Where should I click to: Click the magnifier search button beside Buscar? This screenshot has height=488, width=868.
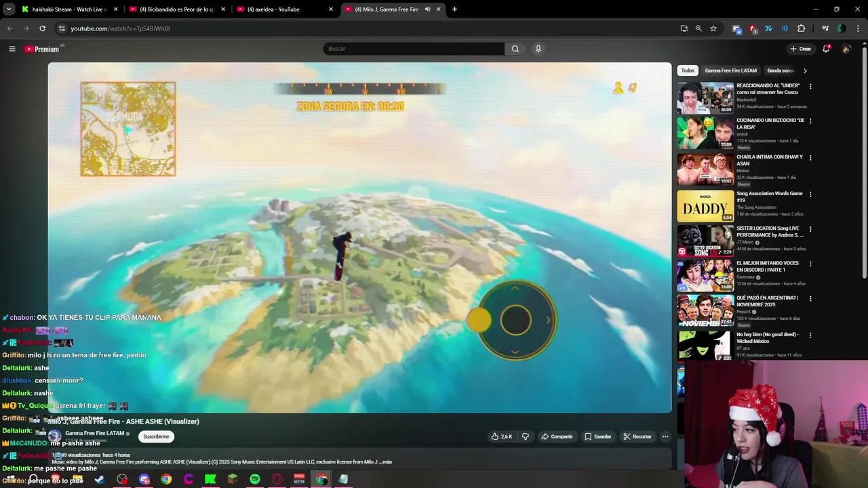(515, 49)
